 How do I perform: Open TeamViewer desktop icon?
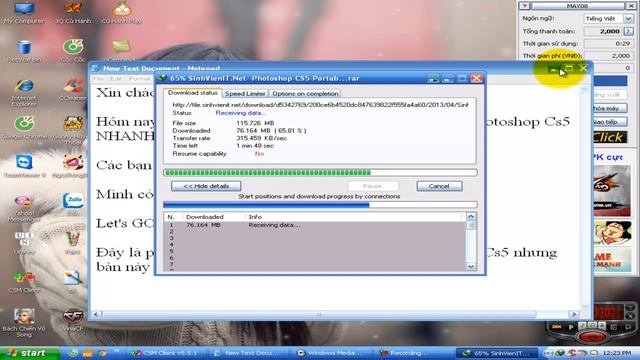(24, 166)
